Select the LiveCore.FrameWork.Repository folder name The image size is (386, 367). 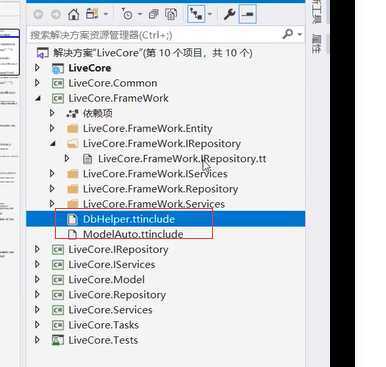[x=160, y=189]
